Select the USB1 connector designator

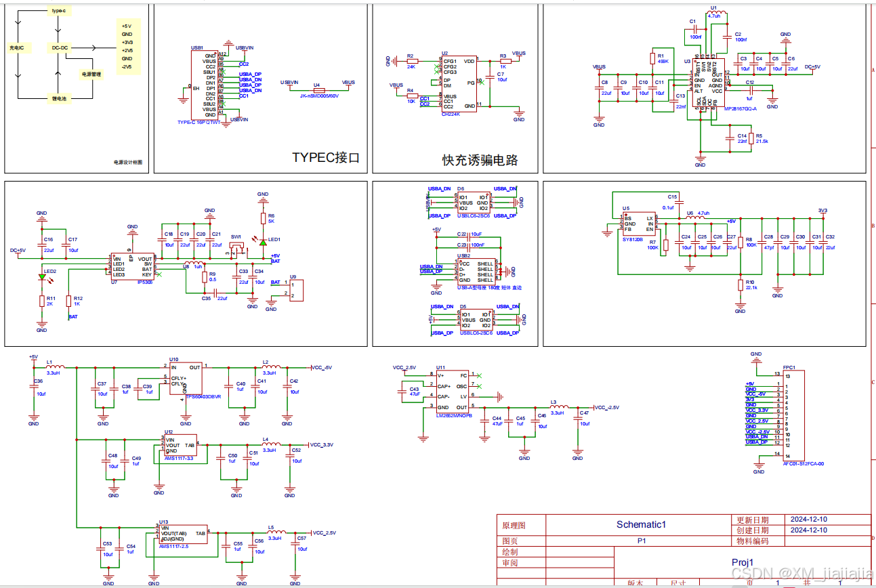click(197, 48)
